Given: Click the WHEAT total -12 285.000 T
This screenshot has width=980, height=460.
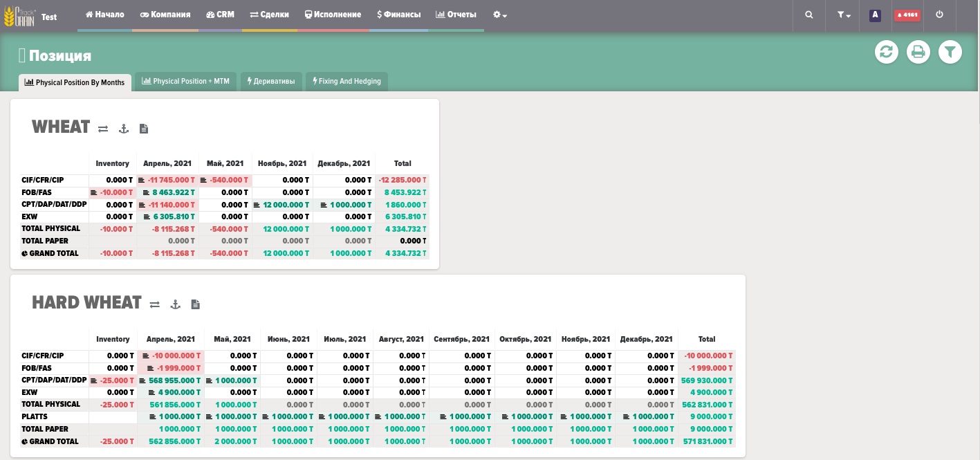Looking at the screenshot, I should 403,181.
